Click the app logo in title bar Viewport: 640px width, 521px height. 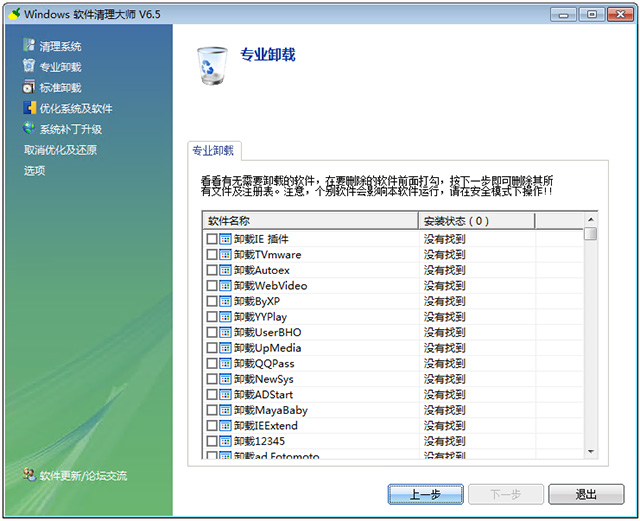[x=14, y=14]
